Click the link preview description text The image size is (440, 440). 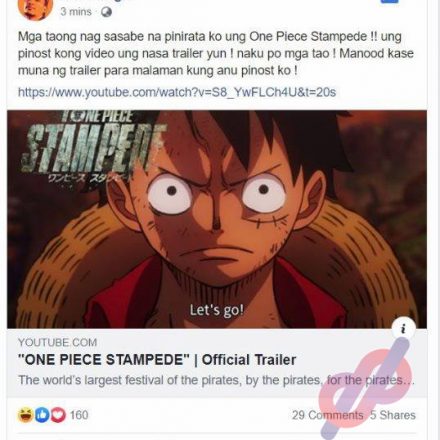[216, 380]
